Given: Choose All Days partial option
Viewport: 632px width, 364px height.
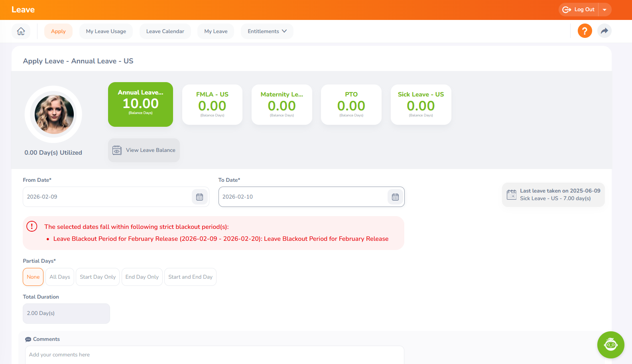Looking at the screenshot, I should point(60,277).
